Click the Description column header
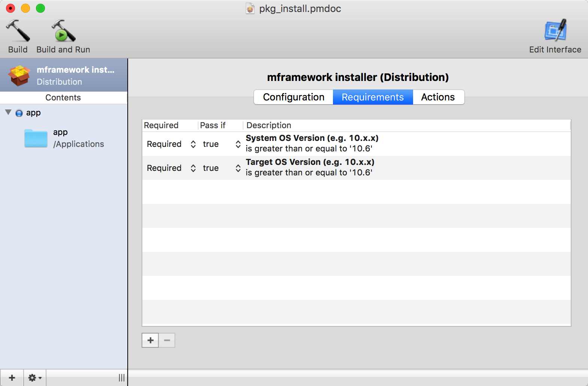Screen dimensions: 588x386 (x=269, y=126)
